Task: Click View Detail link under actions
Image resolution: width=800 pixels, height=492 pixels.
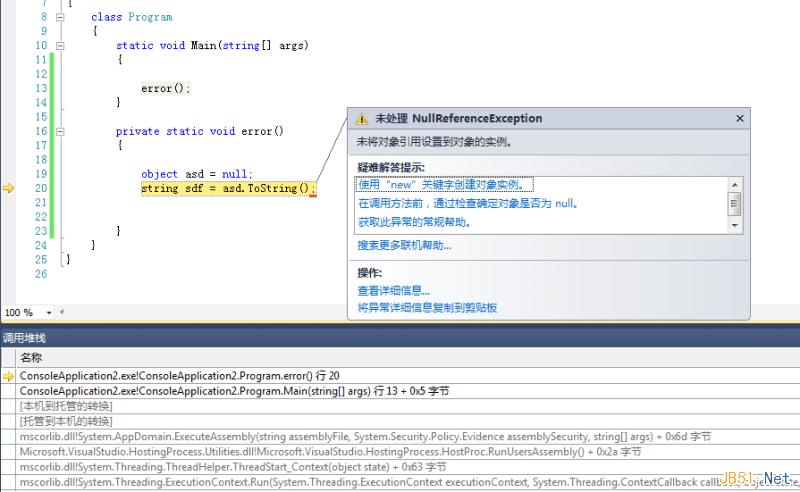Action: point(393,291)
